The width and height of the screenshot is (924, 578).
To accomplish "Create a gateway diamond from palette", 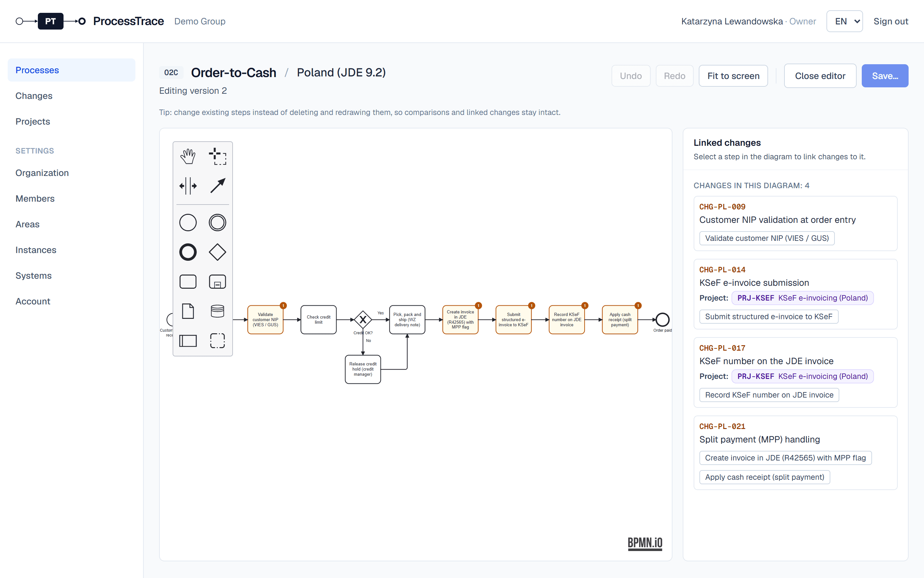I will coord(217,252).
